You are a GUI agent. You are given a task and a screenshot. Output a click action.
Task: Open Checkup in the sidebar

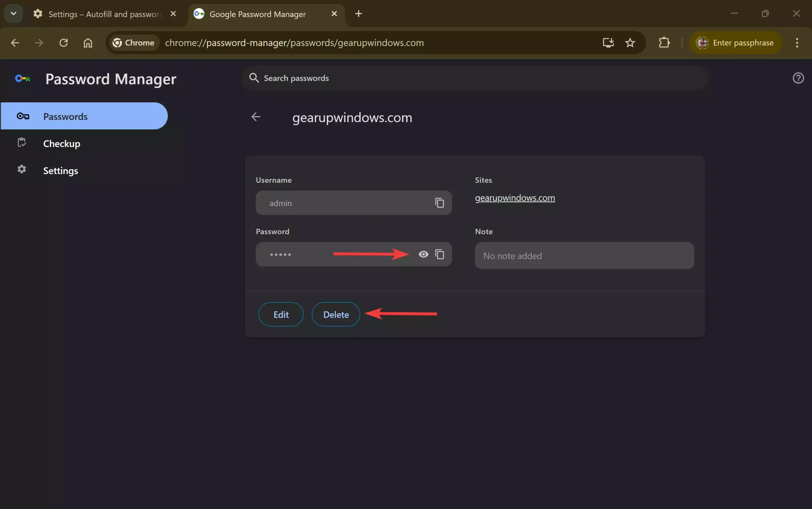[x=62, y=144]
